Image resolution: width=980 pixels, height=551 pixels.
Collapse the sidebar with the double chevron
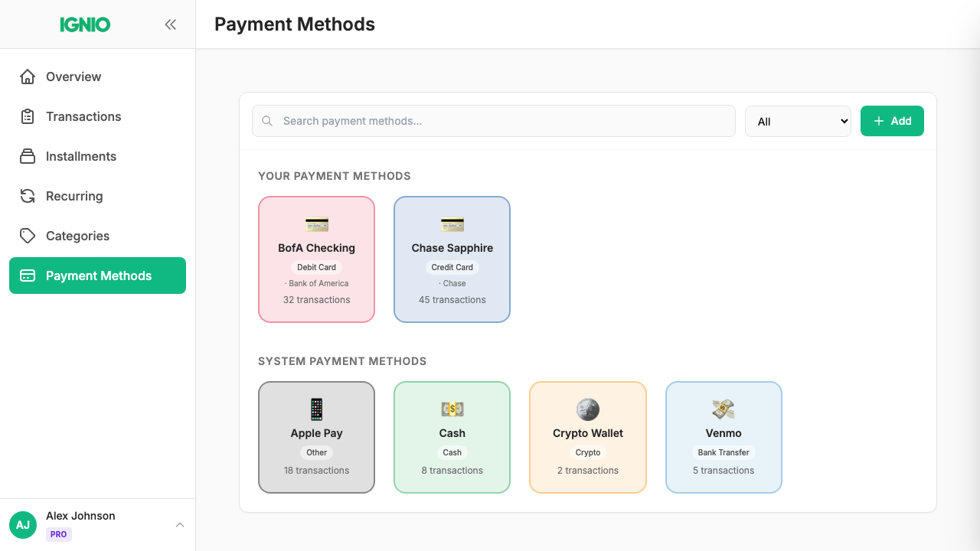click(x=170, y=24)
